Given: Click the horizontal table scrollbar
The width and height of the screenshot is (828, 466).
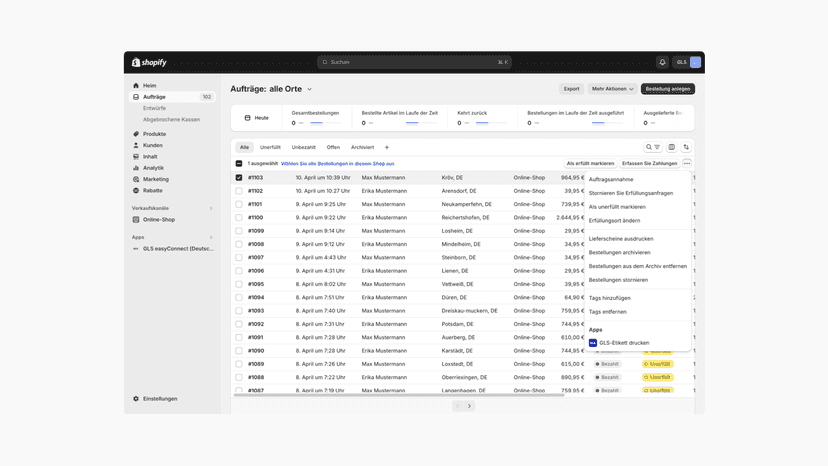Looking at the screenshot, I should [x=399, y=395].
